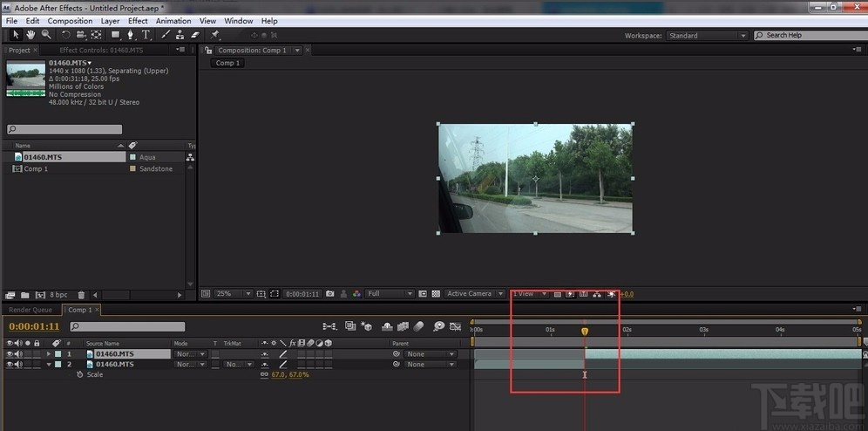Open the Layer menu
This screenshot has height=431, width=868.
pyautogui.click(x=110, y=21)
